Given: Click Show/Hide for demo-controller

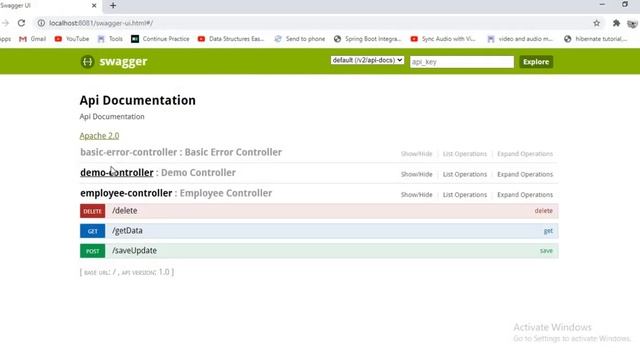Looking at the screenshot, I should [x=416, y=174].
